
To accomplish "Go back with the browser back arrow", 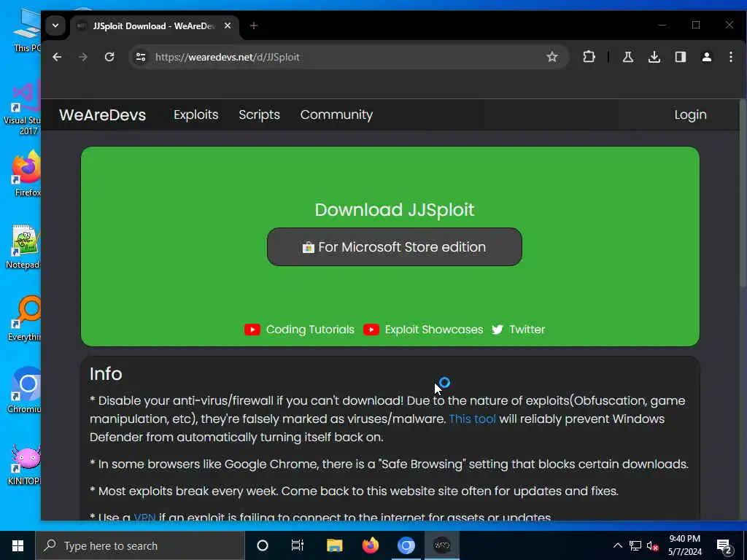I will [57, 57].
